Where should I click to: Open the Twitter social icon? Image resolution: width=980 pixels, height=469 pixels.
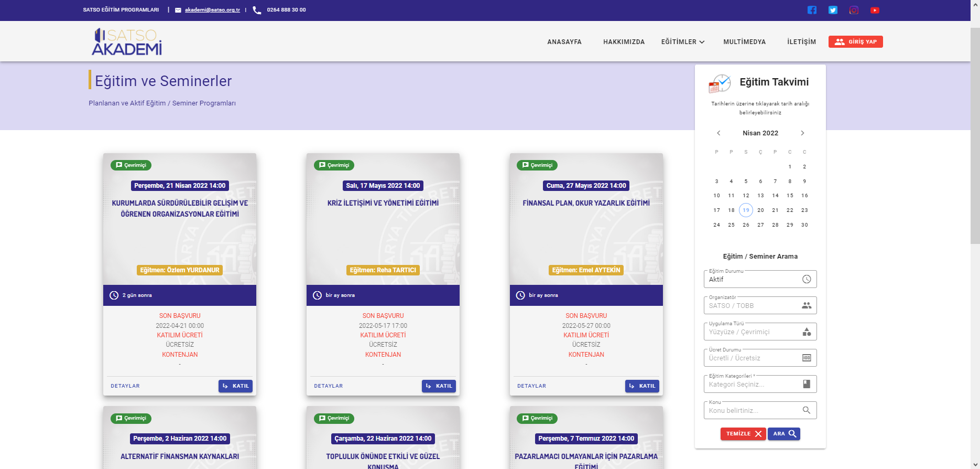(x=833, y=10)
